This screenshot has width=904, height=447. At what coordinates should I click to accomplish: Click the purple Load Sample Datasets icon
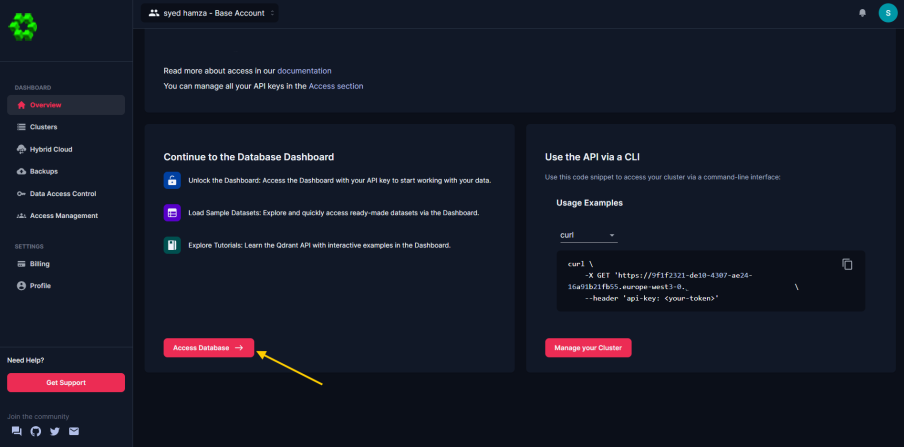point(172,212)
